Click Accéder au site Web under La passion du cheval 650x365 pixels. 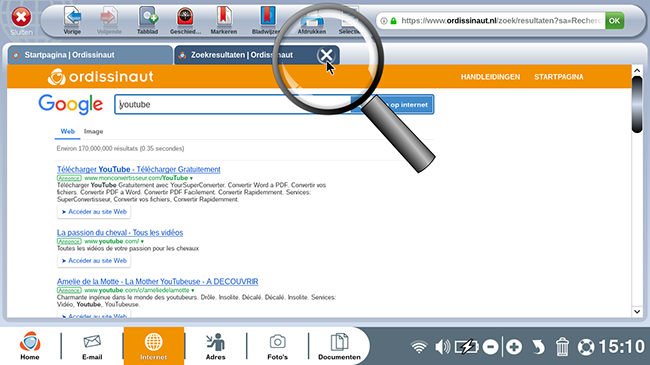pyautogui.click(x=94, y=260)
